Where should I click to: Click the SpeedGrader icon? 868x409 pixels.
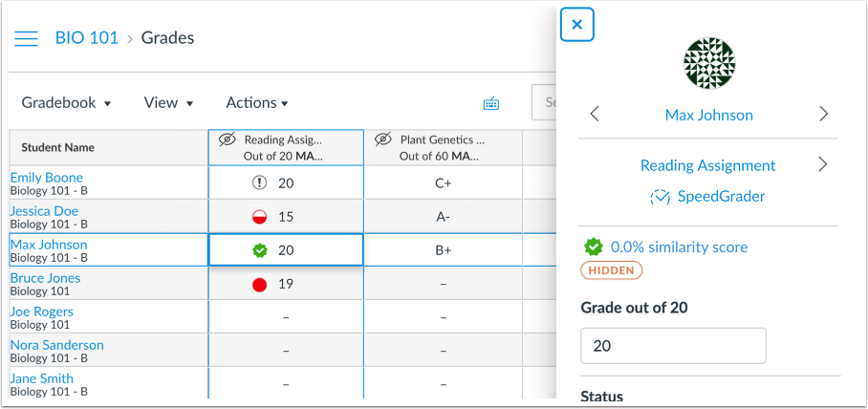[x=660, y=197]
